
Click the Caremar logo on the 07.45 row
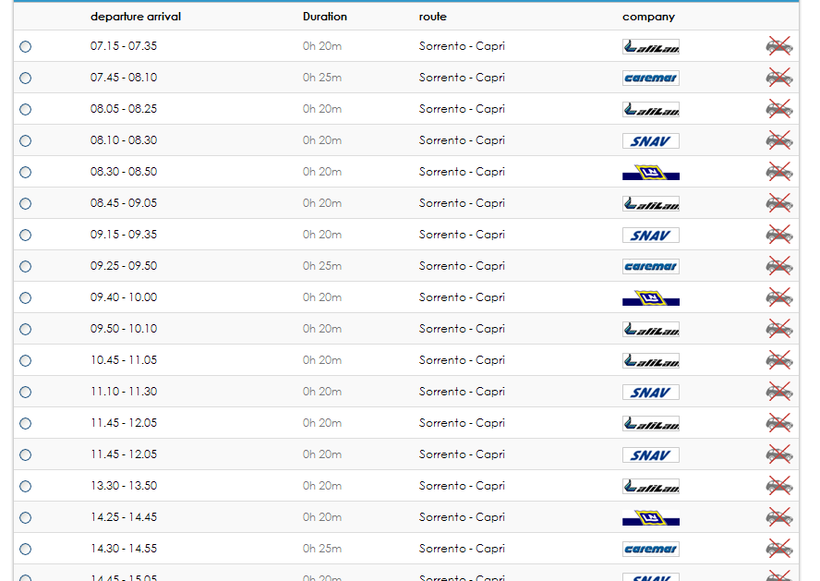(650, 78)
